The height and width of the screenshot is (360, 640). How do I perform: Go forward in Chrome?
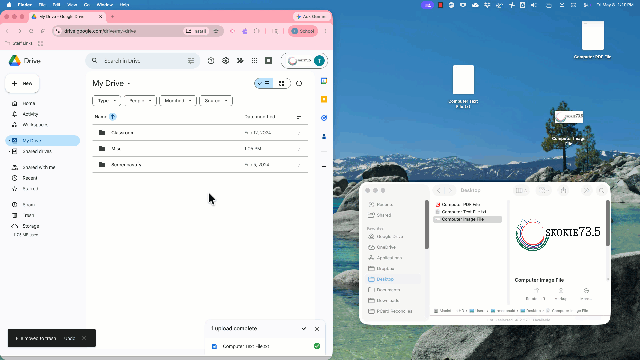pos(19,31)
